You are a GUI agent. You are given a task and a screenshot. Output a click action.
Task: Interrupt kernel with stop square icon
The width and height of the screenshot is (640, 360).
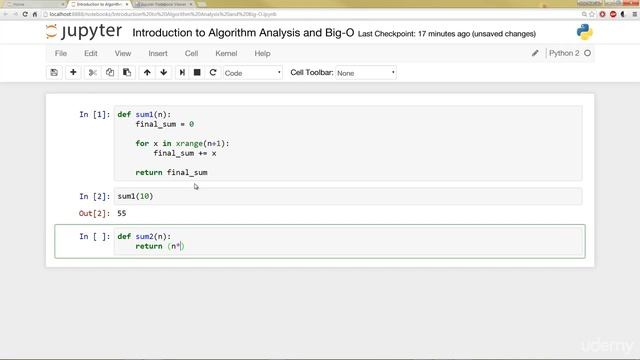coord(197,73)
